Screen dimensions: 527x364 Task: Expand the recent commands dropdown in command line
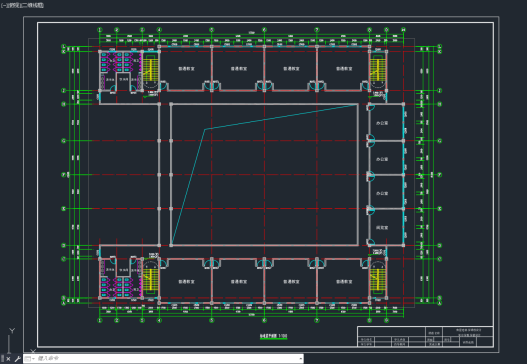pyautogui.click(x=30, y=359)
